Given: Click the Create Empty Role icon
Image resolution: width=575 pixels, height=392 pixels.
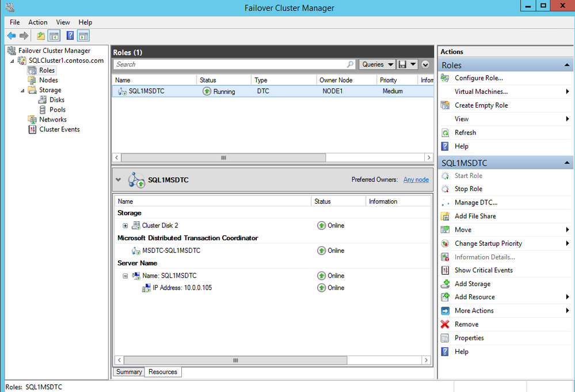Looking at the screenshot, I should [x=445, y=105].
